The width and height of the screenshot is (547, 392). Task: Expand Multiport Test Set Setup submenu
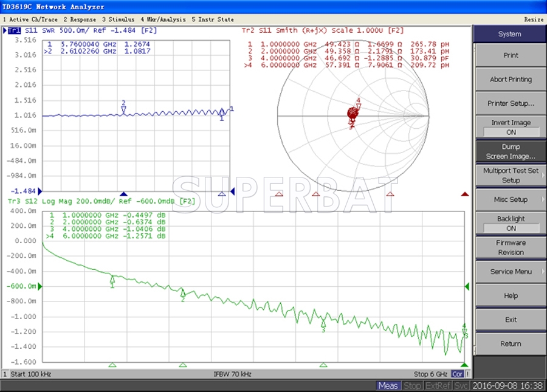pos(511,176)
